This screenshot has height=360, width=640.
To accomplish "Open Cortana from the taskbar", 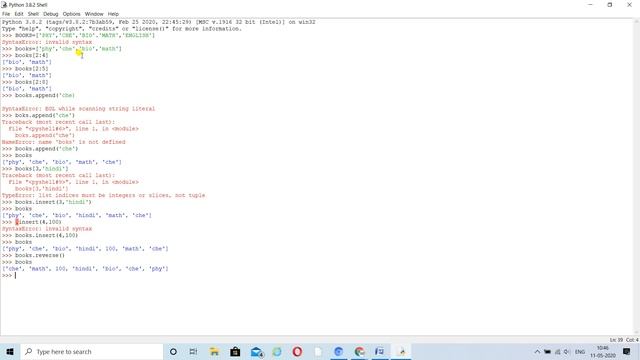I will (173, 351).
